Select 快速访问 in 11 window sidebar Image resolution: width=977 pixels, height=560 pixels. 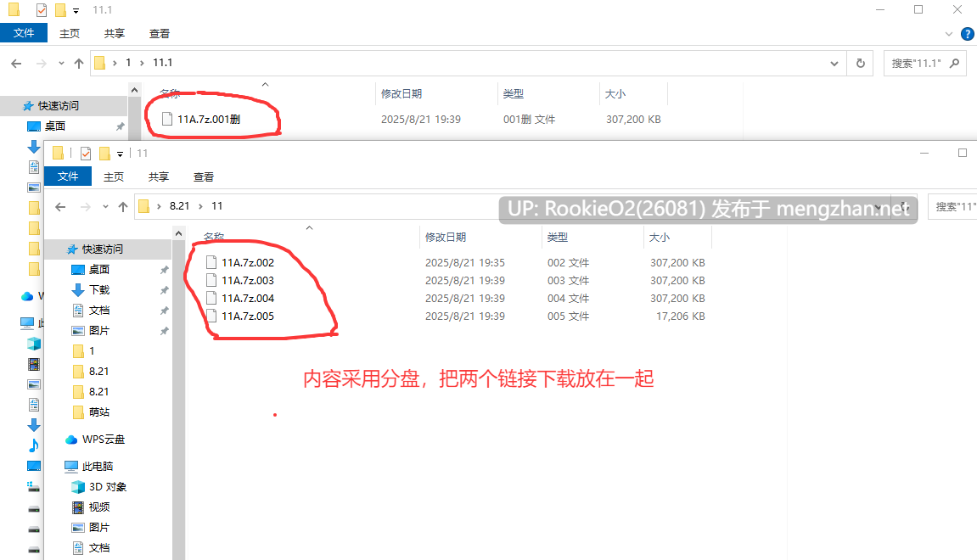point(103,249)
